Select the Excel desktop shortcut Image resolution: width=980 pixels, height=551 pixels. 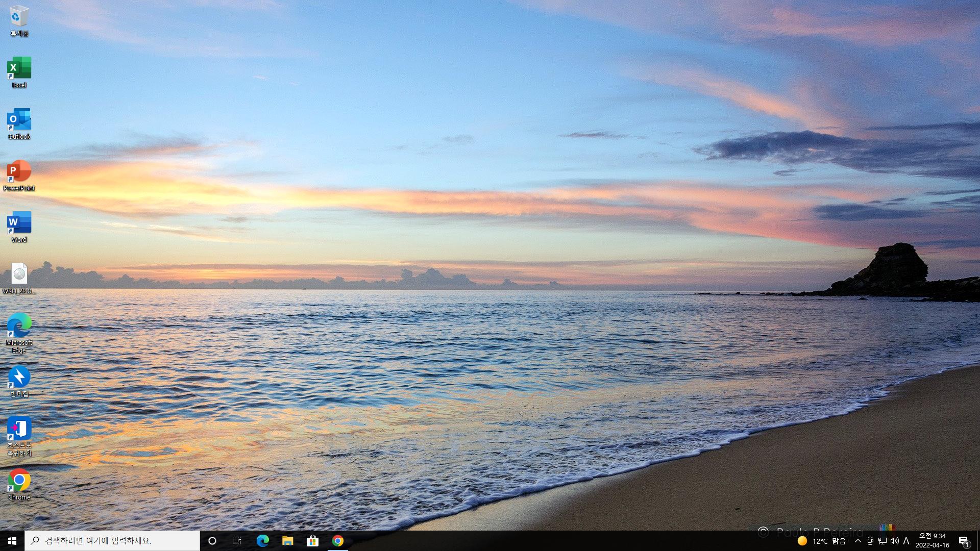point(19,72)
